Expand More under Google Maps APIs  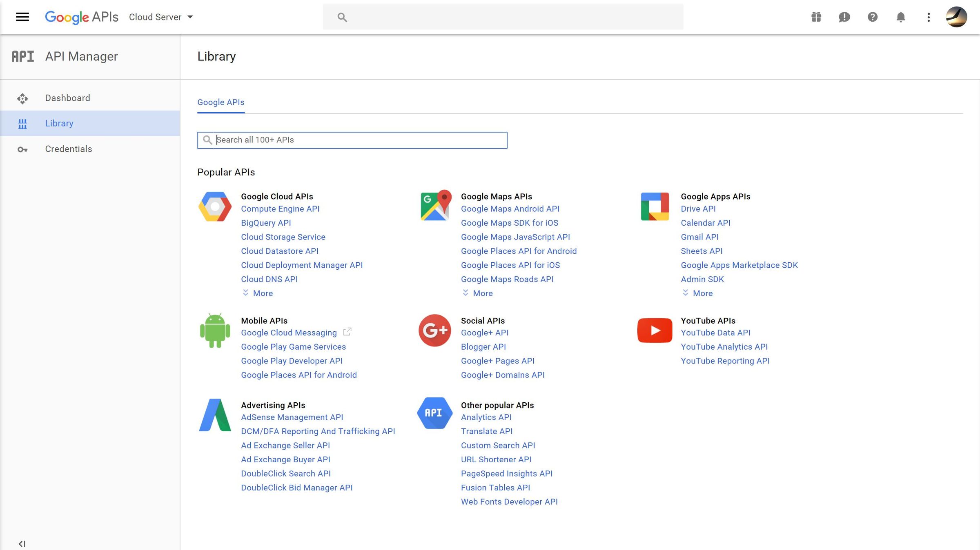click(x=478, y=293)
